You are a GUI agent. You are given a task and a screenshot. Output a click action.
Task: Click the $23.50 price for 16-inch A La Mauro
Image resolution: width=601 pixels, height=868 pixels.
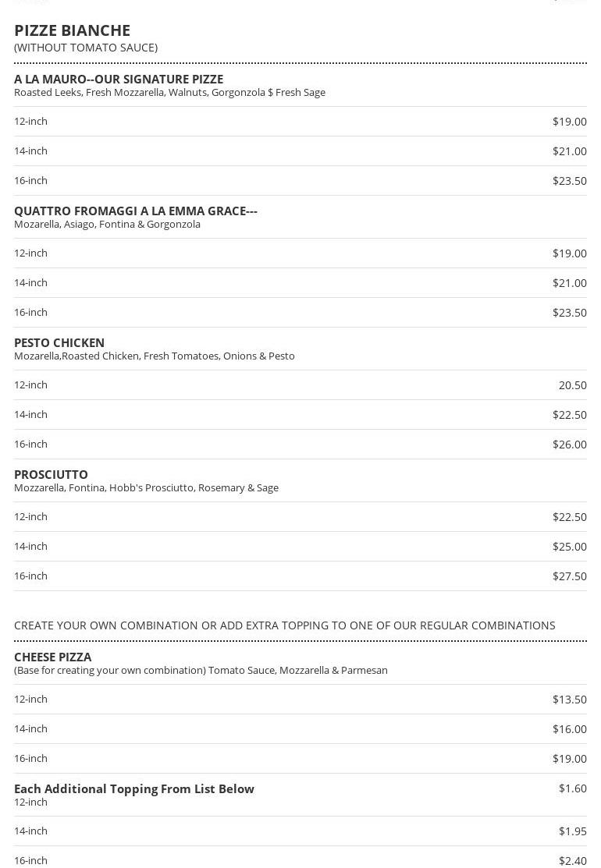click(x=569, y=180)
